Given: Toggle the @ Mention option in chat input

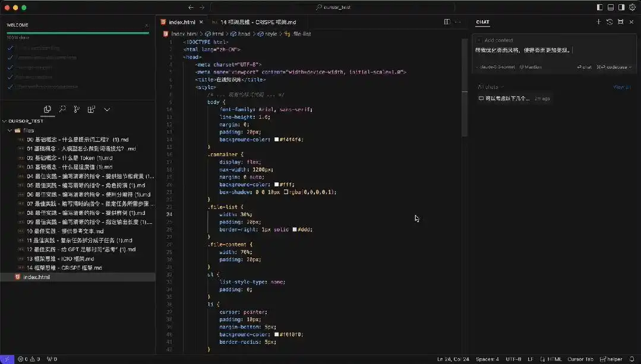Looking at the screenshot, I should (x=531, y=67).
